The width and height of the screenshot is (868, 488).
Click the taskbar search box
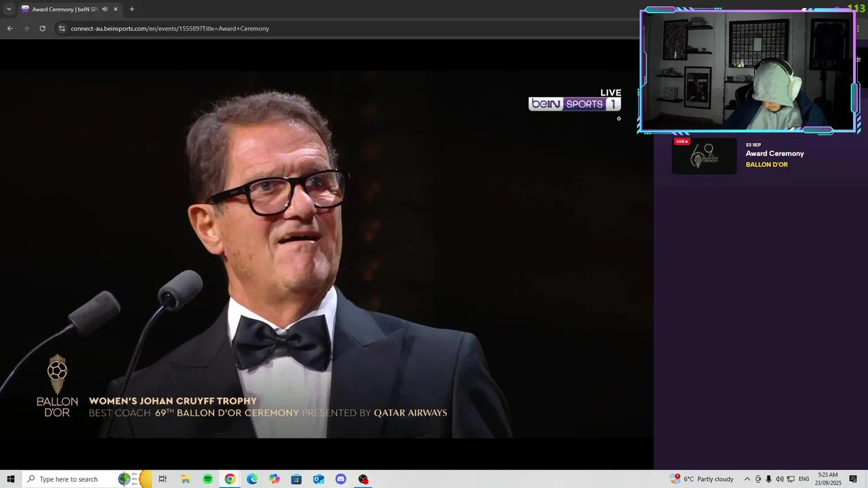(87, 479)
